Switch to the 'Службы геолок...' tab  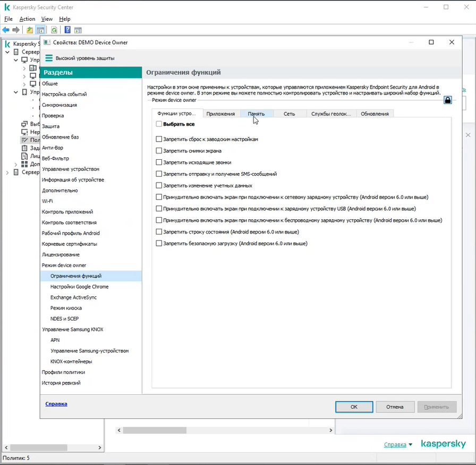click(x=331, y=114)
